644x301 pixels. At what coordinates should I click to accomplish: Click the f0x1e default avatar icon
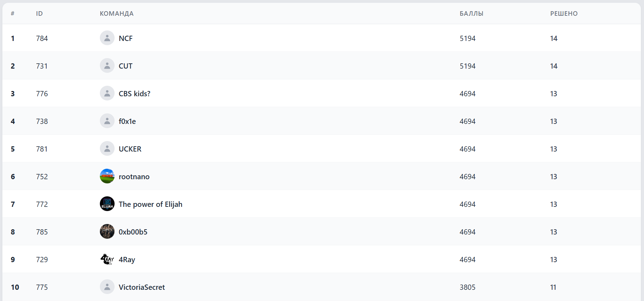coord(107,121)
